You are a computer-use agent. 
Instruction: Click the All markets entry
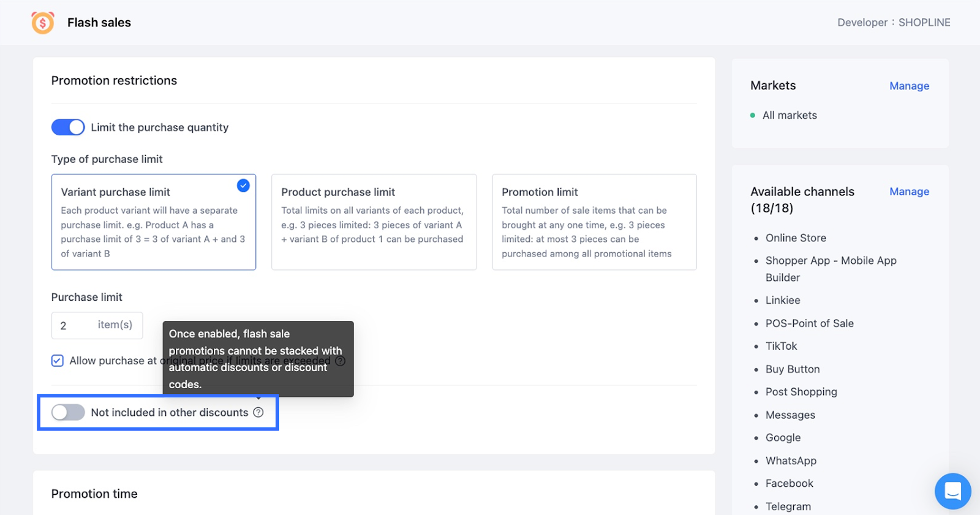pyautogui.click(x=790, y=115)
